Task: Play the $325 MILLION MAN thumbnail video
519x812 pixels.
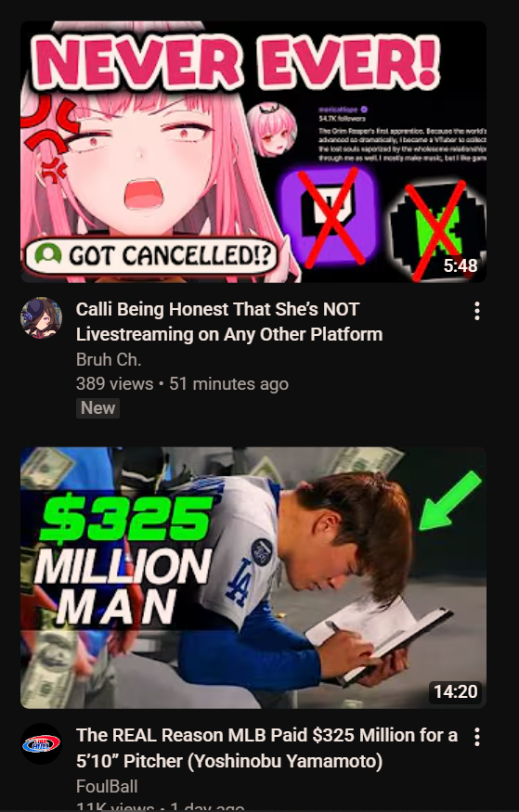Action: [253, 578]
